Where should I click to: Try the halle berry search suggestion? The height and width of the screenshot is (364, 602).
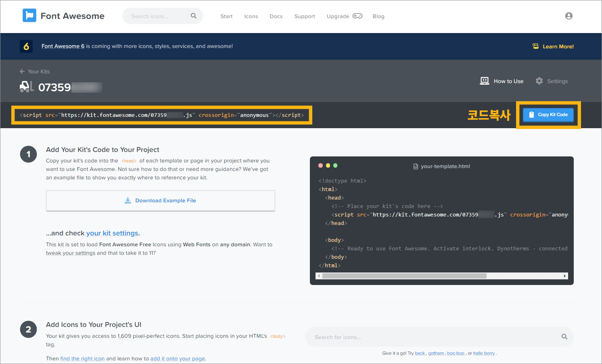484,353
